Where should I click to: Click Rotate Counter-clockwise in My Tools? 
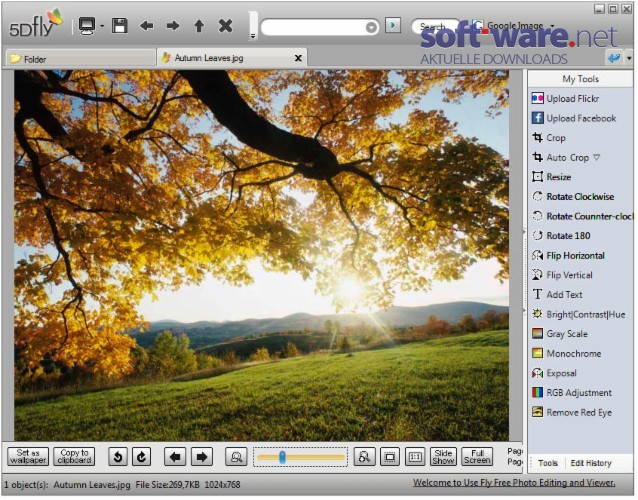click(x=582, y=216)
